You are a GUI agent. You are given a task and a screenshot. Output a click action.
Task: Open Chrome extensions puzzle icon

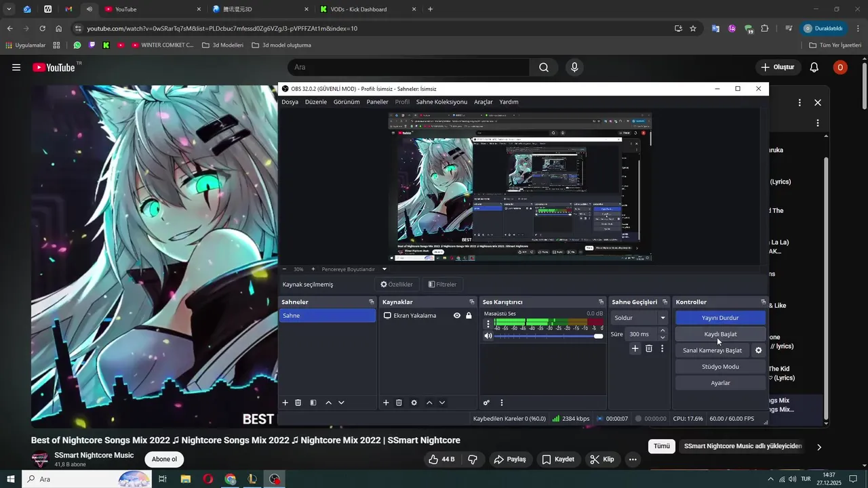[x=765, y=28]
